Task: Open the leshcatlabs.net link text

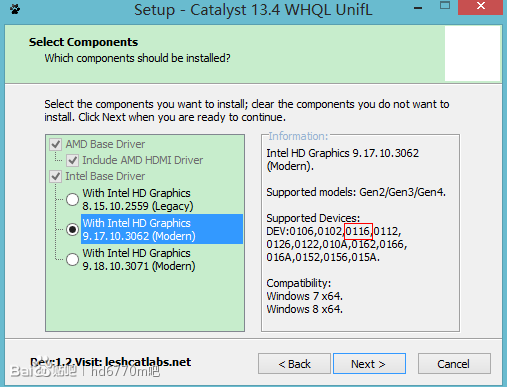Action: [148, 362]
